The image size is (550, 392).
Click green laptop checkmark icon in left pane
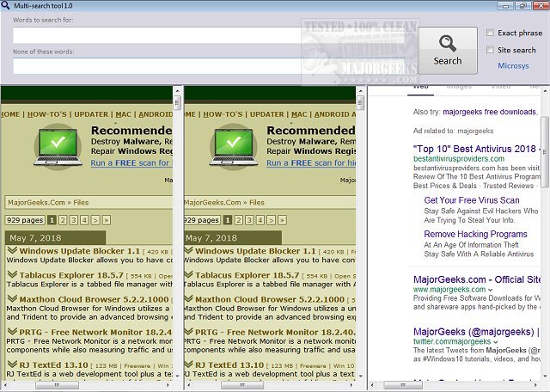[58, 147]
